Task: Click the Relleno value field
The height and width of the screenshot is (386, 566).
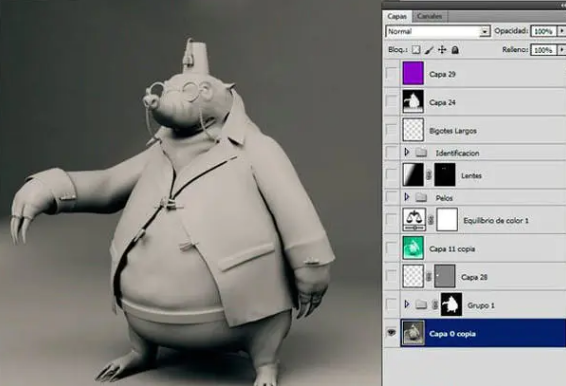Action: coord(544,50)
